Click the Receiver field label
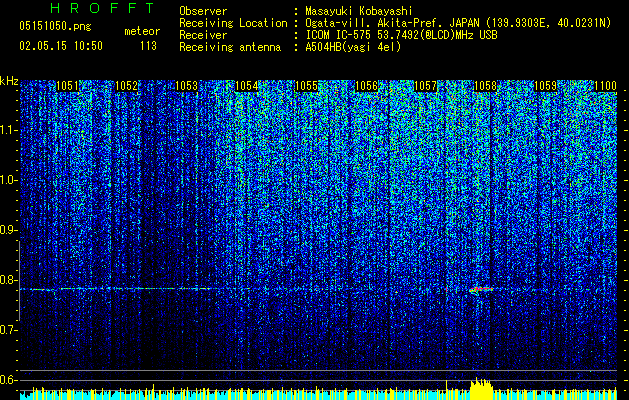 point(203,35)
